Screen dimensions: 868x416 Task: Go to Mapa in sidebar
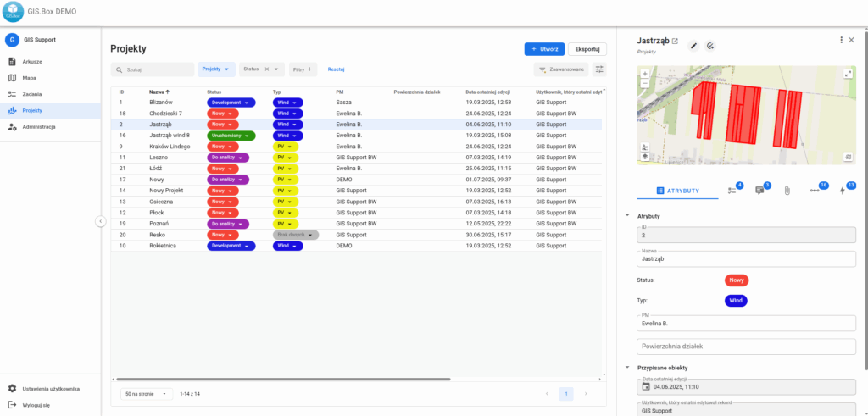coord(30,78)
